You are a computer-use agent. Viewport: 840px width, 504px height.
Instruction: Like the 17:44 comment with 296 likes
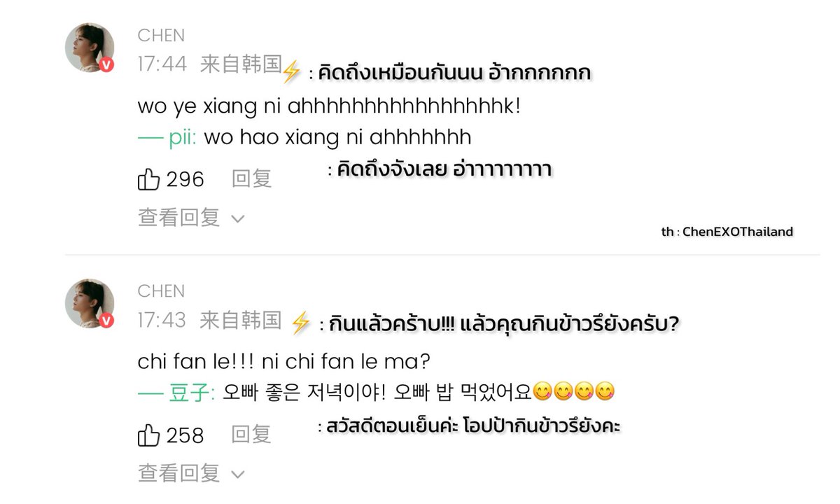click(x=149, y=179)
